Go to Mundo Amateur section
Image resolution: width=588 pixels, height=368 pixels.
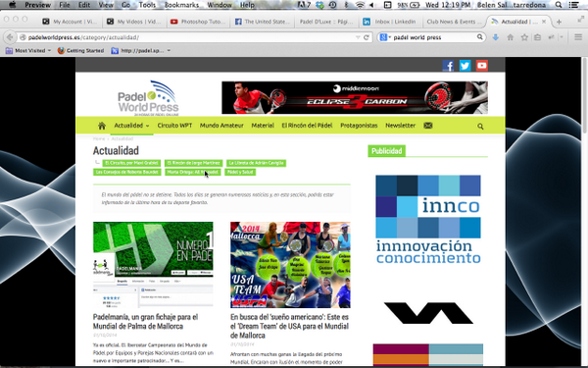pos(221,126)
